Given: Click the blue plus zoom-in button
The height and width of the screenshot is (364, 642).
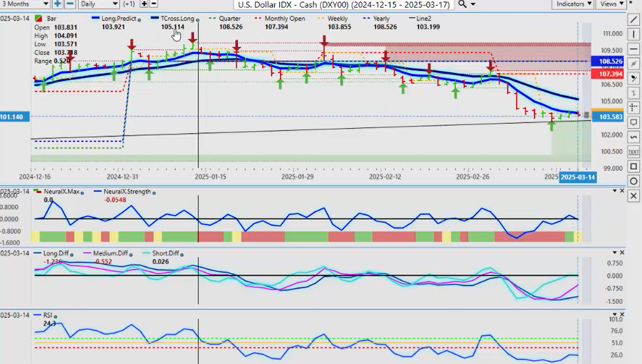Looking at the screenshot, I should click(58, 4).
